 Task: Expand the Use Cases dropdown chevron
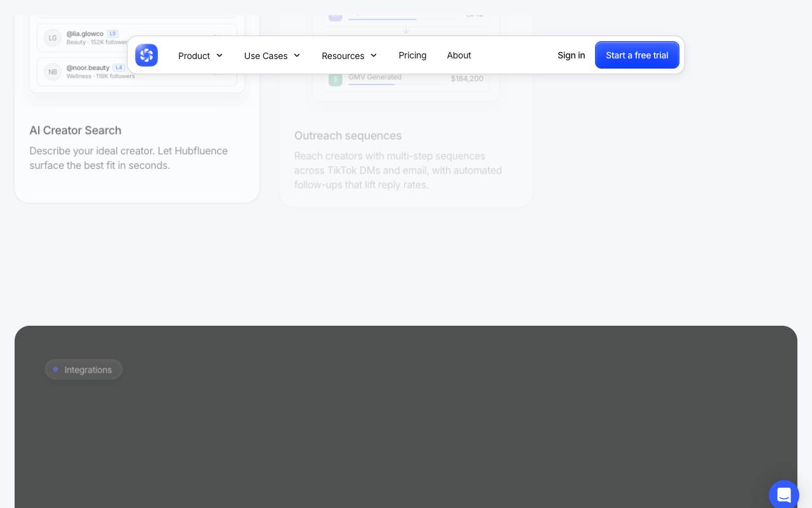coord(297,55)
